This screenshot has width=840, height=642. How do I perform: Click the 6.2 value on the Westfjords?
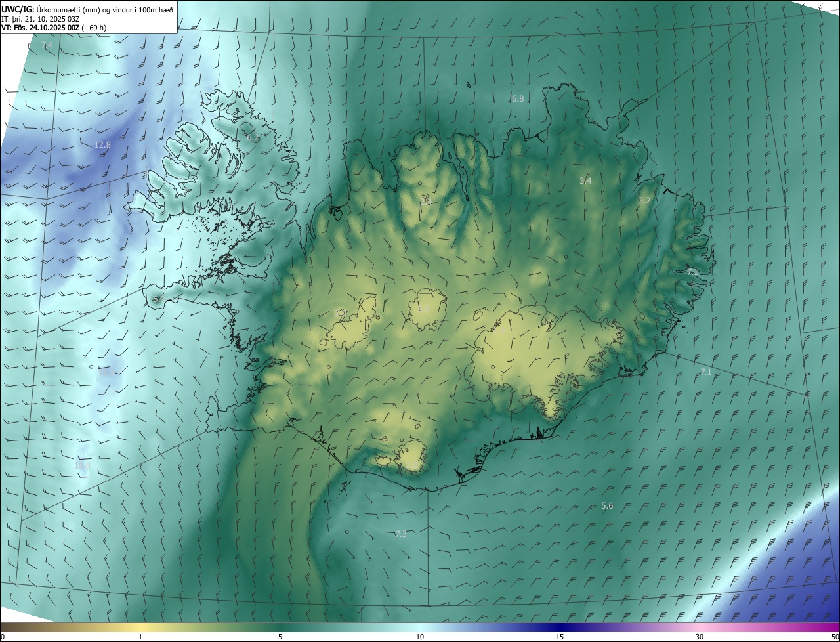253,138
